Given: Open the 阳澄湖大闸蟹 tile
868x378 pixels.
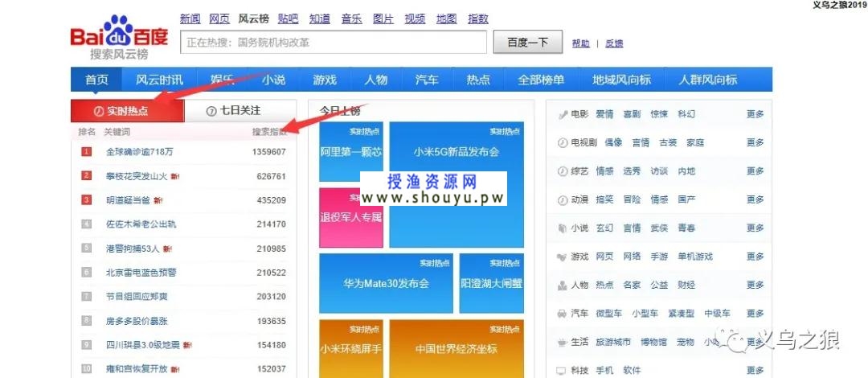Looking at the screenshot, I should tap(492, 283).
